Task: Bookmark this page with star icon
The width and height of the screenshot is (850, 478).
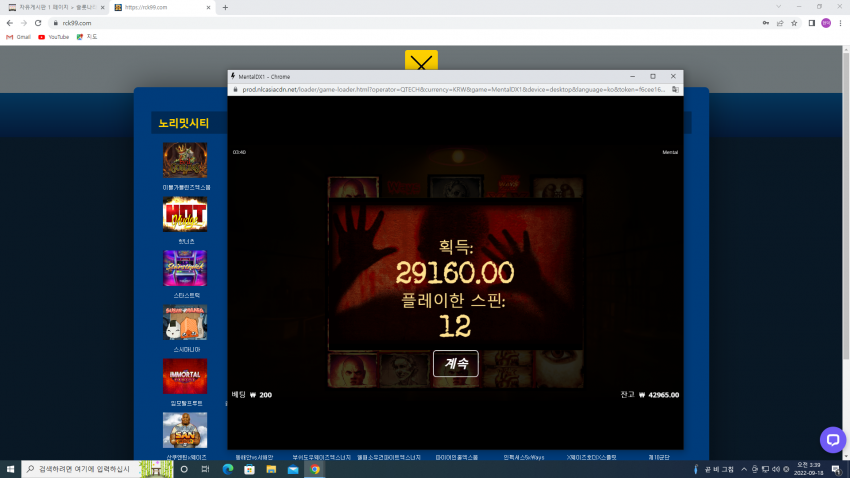Action: [794, 23]
